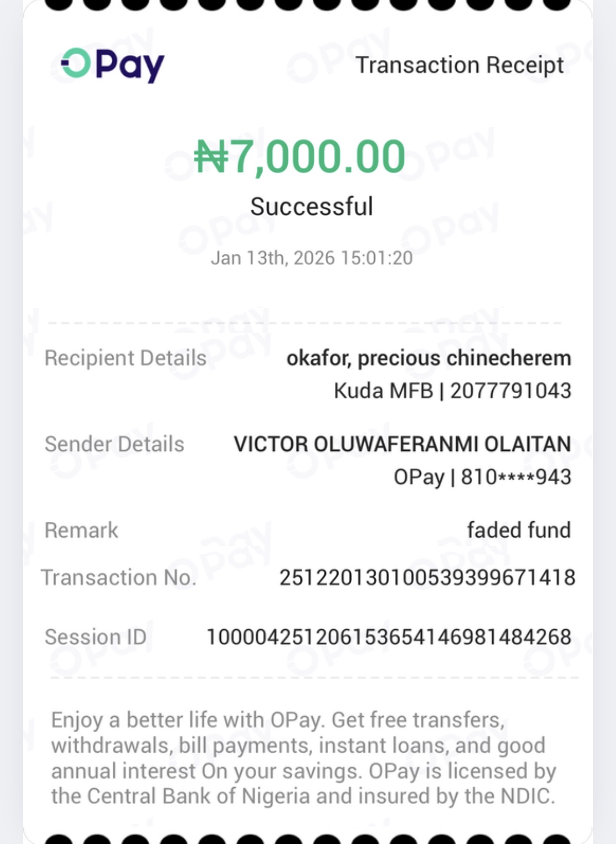Click the Kuda MFB account number
This screenshot has width=616, height=844.
pos(452,391)
